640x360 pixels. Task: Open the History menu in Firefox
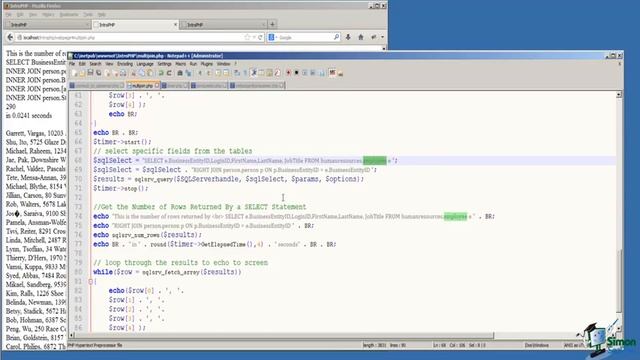(48, 14)
